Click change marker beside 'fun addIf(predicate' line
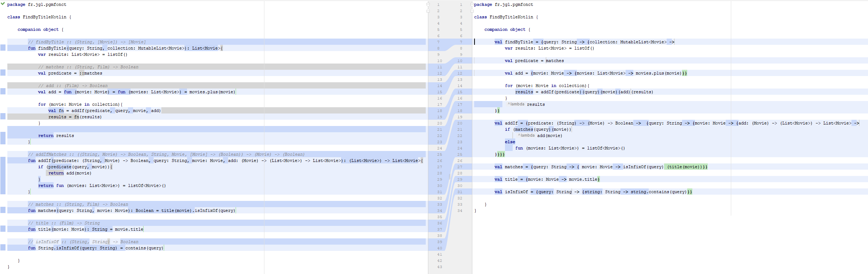Viewport: 868px width, 274px height. pyautogui.click(x=3, y=175)
